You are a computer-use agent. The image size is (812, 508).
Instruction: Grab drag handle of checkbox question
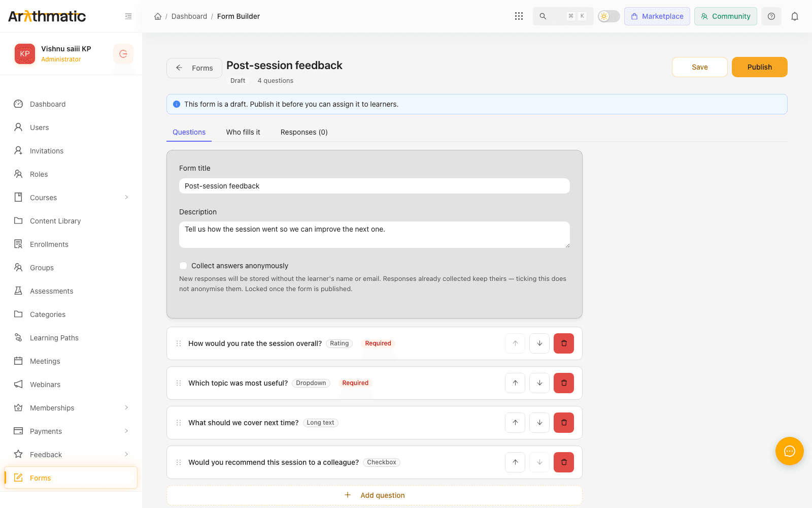click(x=179, y=462)
